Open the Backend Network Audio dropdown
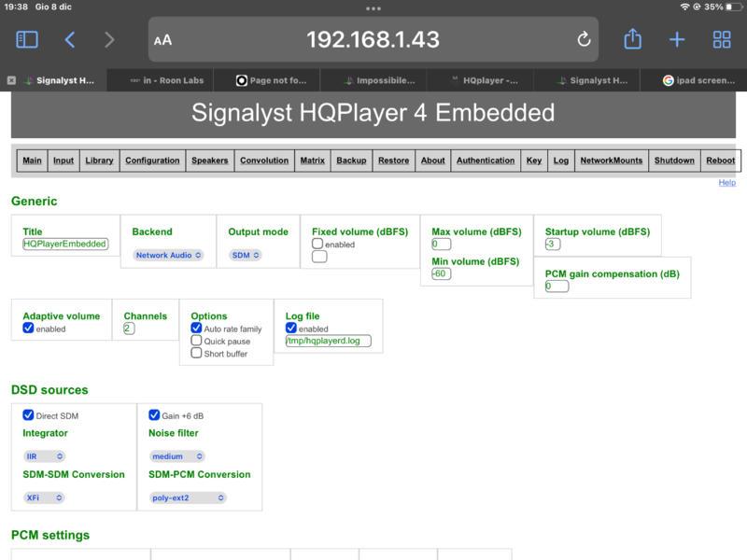747x560 pixels. (x=168, y=255)
